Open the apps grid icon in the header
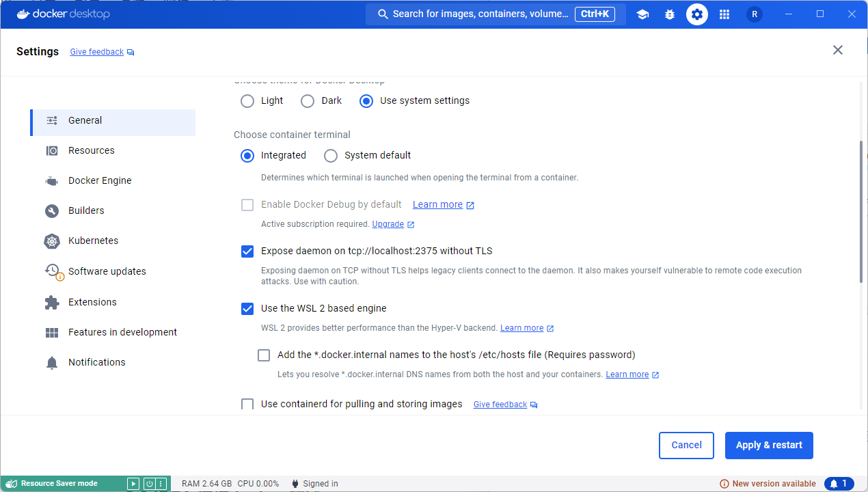The width and height of the screenshot is (868, 492). click(724, 14)
